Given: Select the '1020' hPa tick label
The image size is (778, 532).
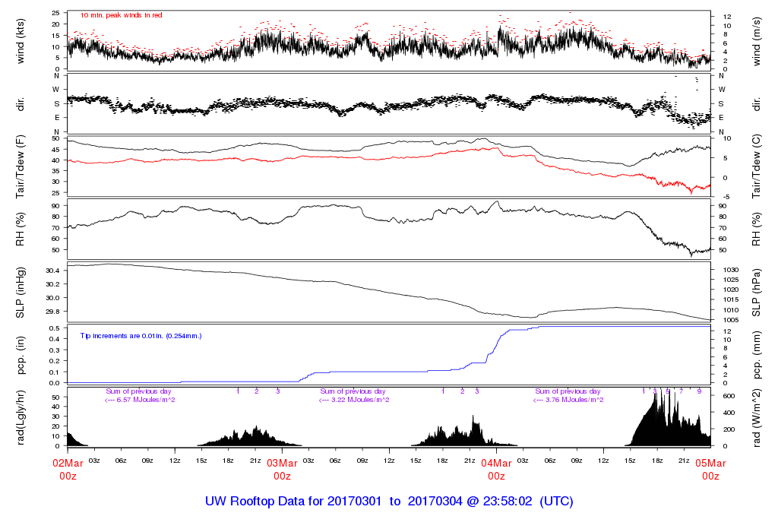Looking at the screenshot, I should [x=731, y=290].
